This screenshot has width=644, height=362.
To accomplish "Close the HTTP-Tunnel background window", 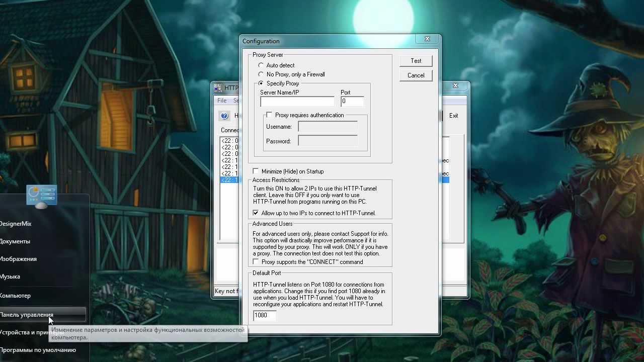I will pyautogui.click(x=455, y=86).
